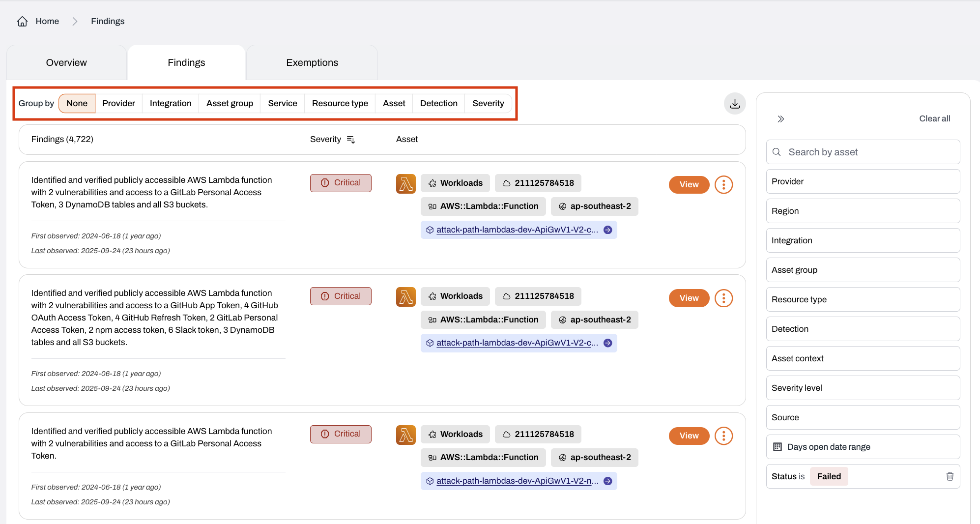Click the calendar icon in Days open
980x524 pixels.
778,447
